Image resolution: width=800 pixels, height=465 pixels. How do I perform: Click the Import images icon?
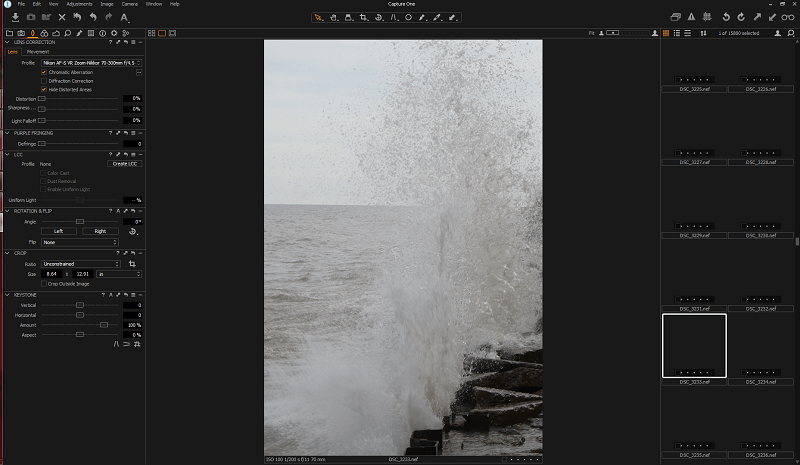click(x=15, y=17)
